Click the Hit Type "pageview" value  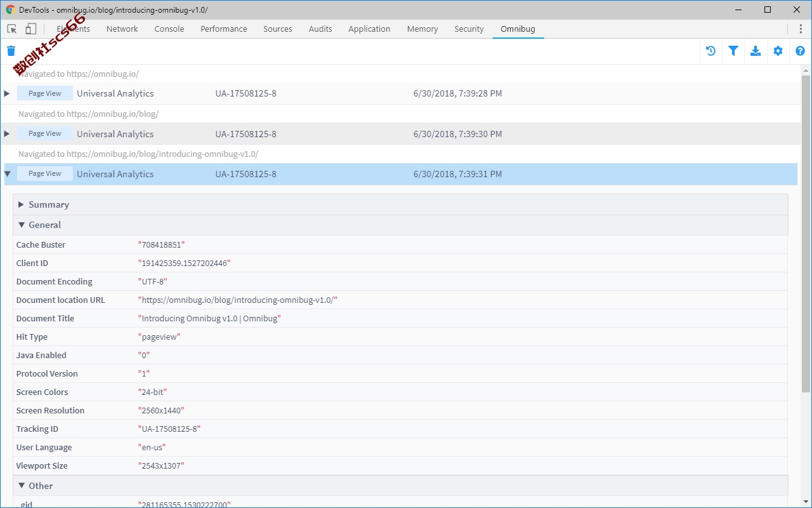coord(159,337)
